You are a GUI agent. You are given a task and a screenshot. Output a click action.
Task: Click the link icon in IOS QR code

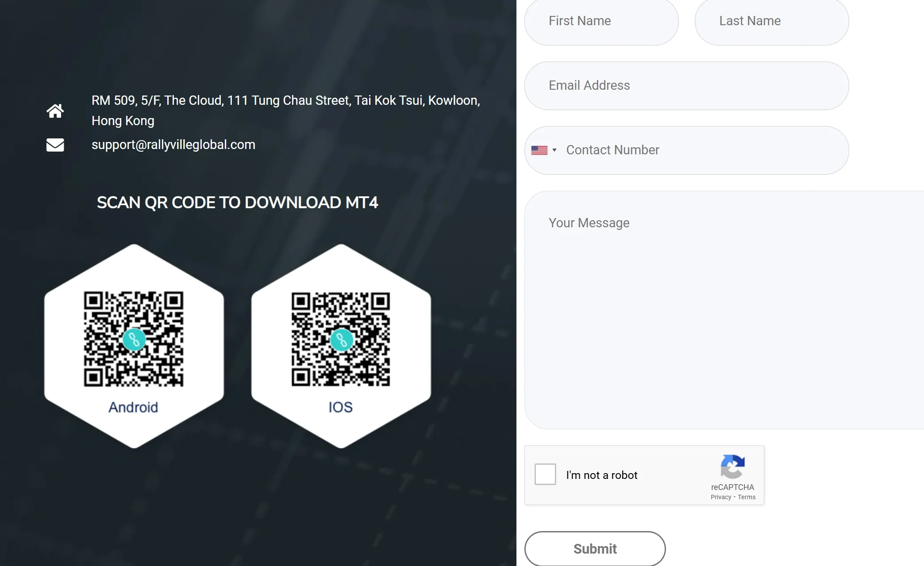tap(342, 340)
